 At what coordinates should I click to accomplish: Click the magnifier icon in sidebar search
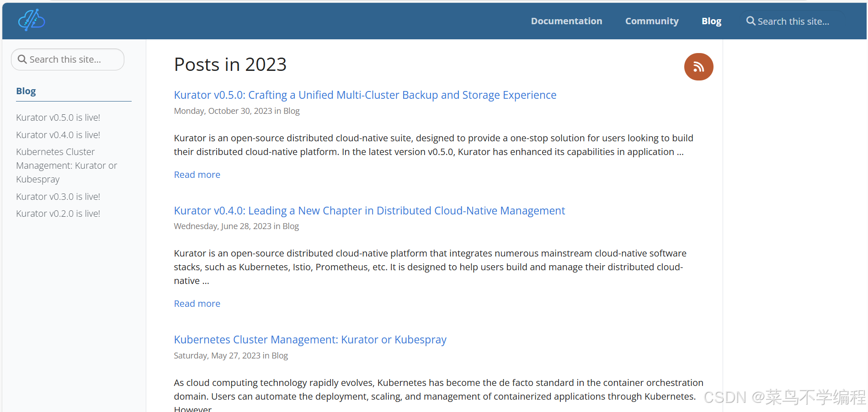pos(22,59)
